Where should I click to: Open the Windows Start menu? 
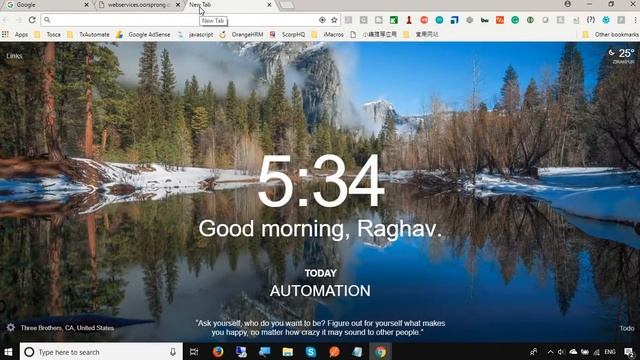(x=9, y=351)
